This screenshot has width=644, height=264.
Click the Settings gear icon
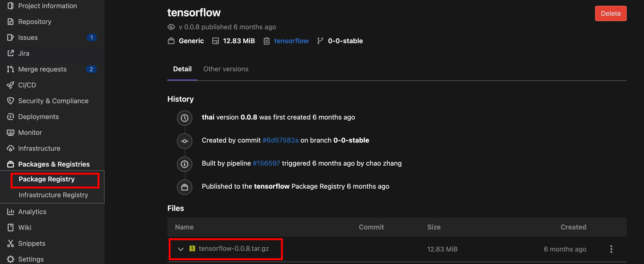tap(10, 259)
